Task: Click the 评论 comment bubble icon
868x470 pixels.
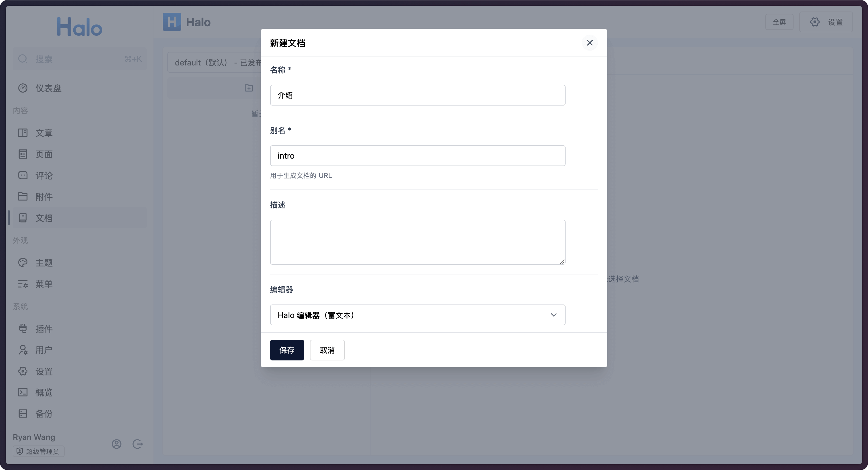Action: pyautogui.click(x=23, y=175)
